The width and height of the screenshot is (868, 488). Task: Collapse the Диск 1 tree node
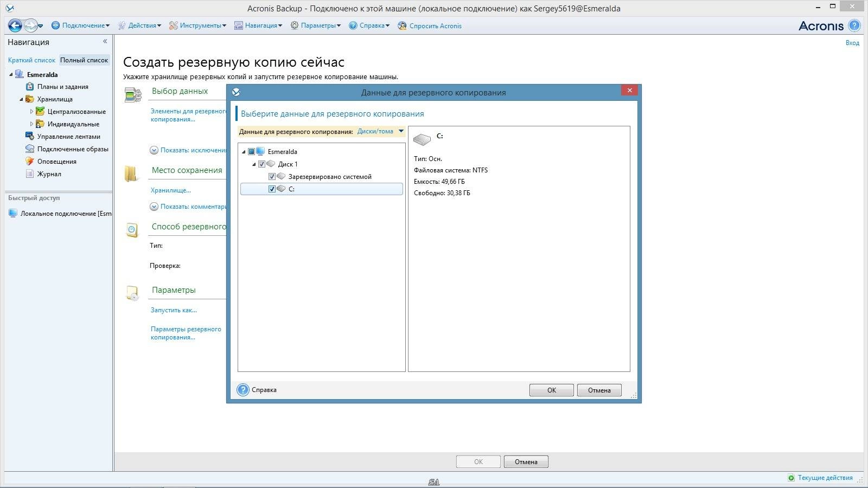point(254,164)
